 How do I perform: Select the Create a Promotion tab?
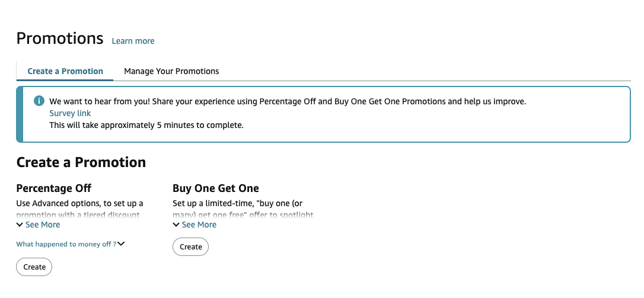click(65, 71)
